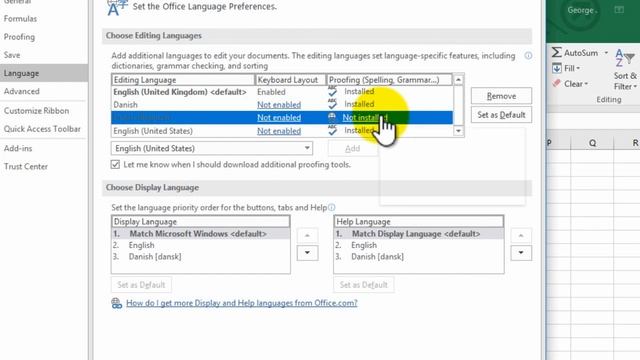Select English (United Kingdom) default row
The image size is (640, 360).
282,92
